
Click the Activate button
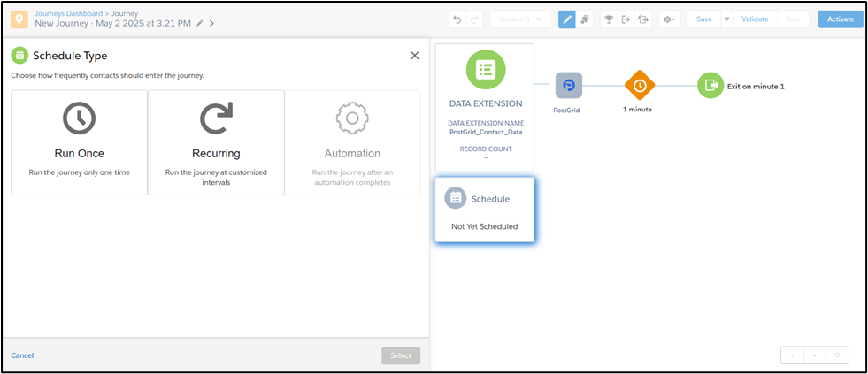pyautogui.click(x=841, y=19)
